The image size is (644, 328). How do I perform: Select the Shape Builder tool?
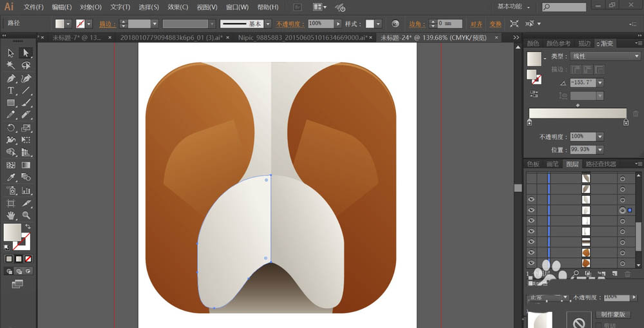point(11,153)
